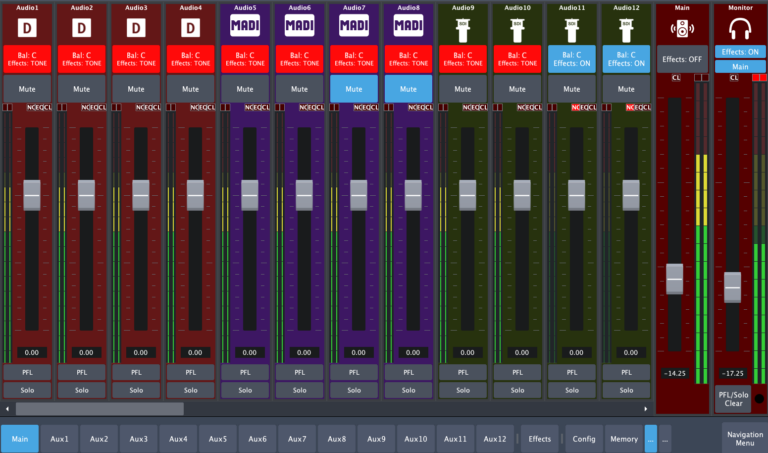Click the Dante icon on Audio3
This screenshot has width=768, height=453.
[136, 28]
